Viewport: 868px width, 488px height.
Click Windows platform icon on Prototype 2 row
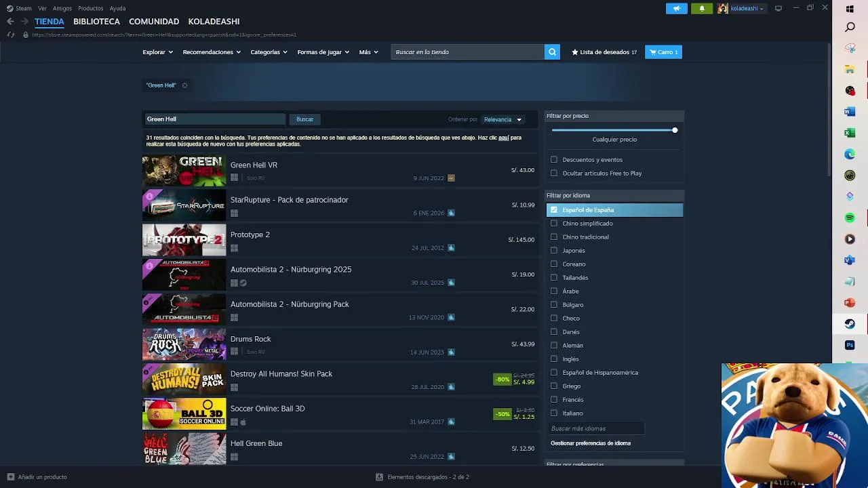pyautogui.click(x=234, y=247)
